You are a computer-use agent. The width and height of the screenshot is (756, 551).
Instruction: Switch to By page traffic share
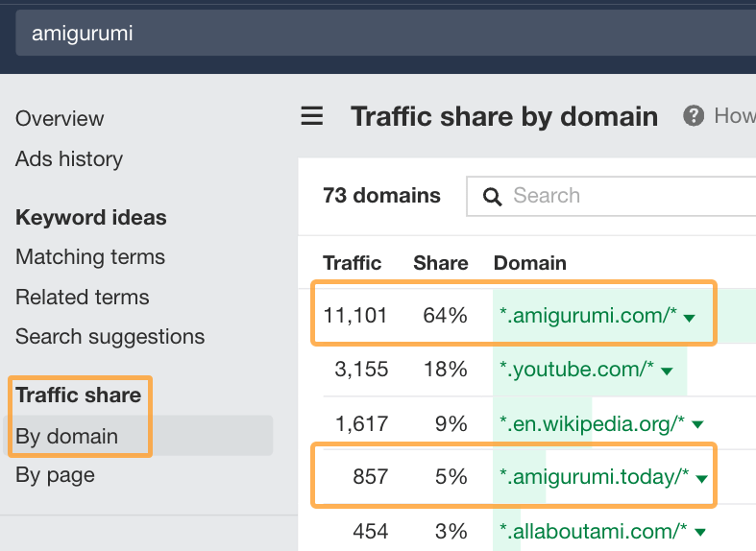tap(55, 475)
